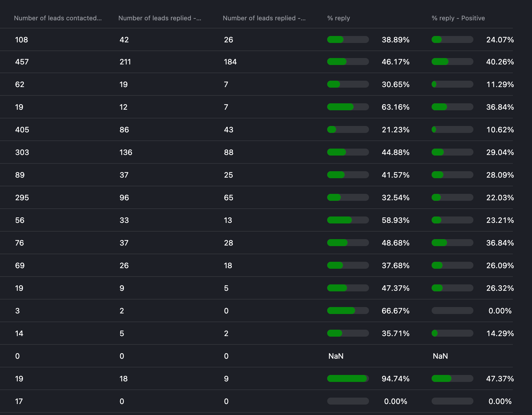Screen dimensions: 532x415
Task: Select the 47.37% positive reply progress bar
Action: pyautogui.click(x=452, y=378)
